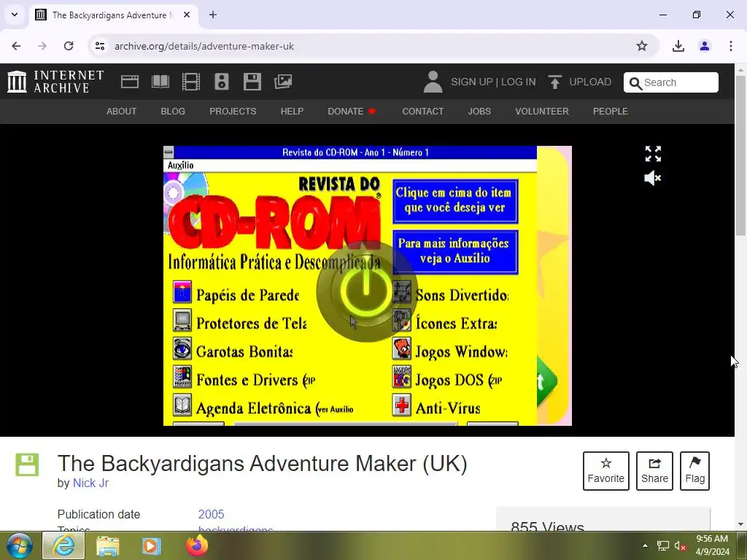747x560 pixels.
Task: Open the Software floppy disk icon
Action: point(252,82)
